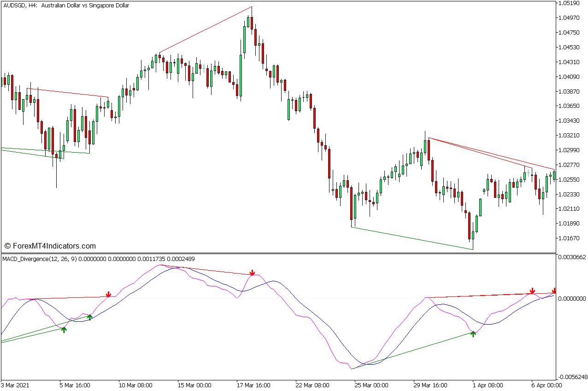Open the ForexMT4Indicators.com copyright link

pyautogui.click(x=51, y=246)
